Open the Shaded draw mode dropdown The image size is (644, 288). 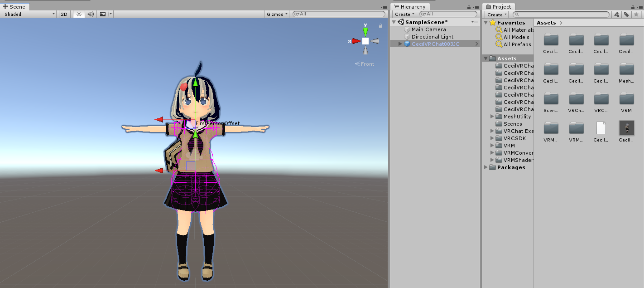click(x=29, y=14)
